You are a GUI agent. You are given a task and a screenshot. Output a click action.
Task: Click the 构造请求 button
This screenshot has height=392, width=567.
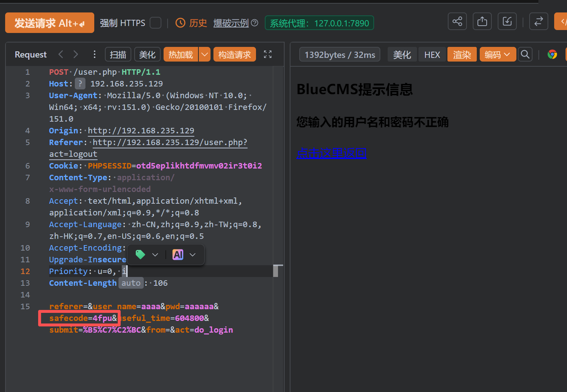235,55
